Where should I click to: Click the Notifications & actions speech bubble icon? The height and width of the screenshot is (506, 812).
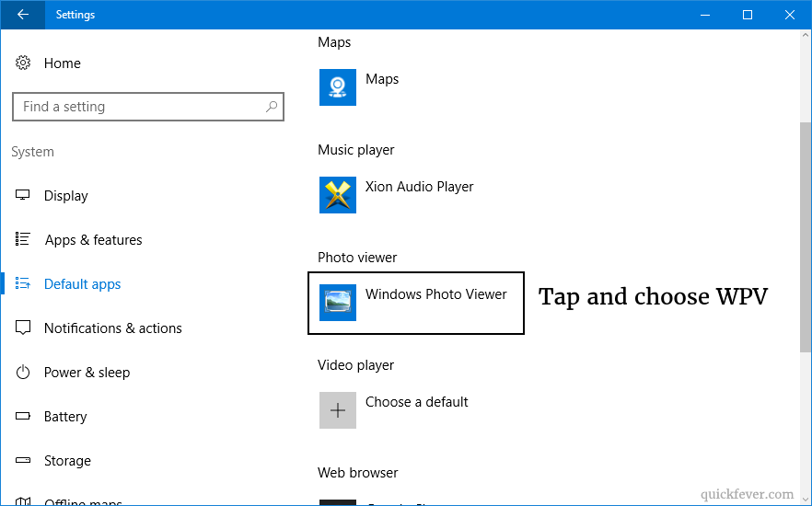(x=23, y=328)
